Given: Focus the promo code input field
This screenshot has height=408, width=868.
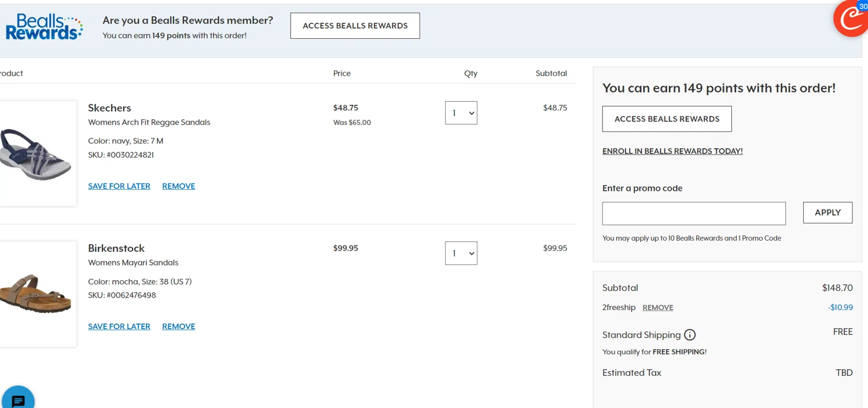Looking at the screenshot, I should point(694,214).
